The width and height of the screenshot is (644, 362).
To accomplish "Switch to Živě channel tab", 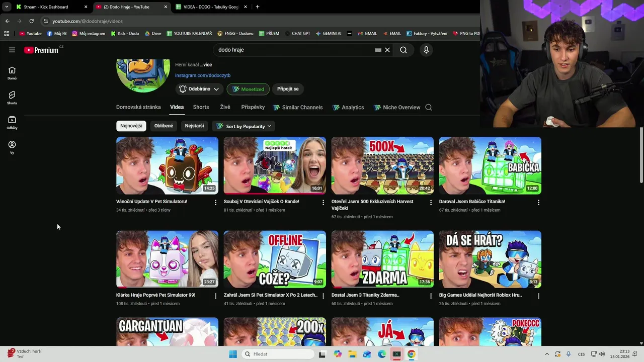I will 225,107.
